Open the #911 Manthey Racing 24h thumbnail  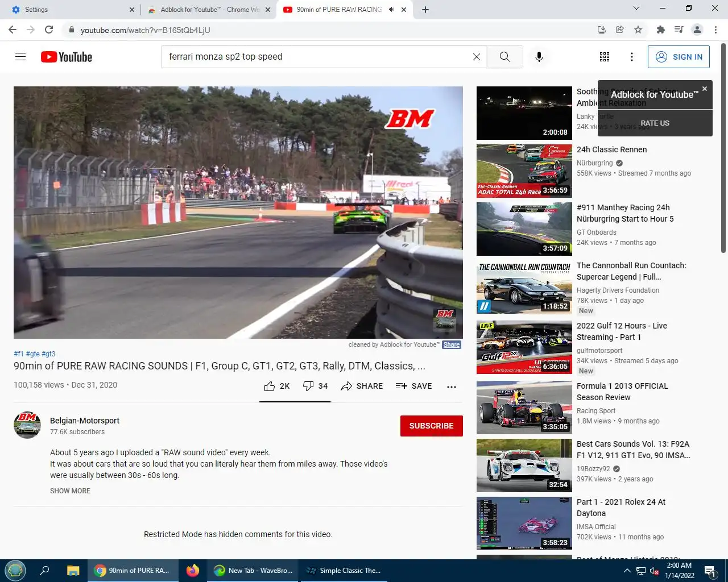point(524,229)
